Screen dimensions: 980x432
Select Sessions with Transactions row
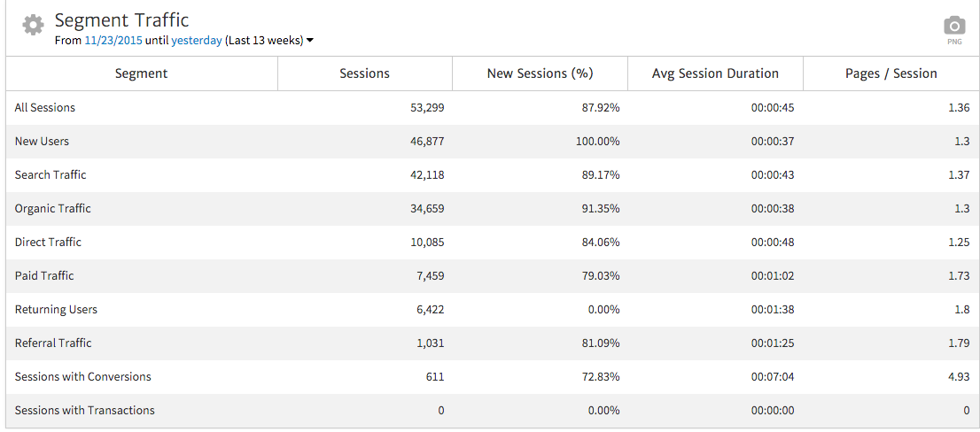point(85,411)
